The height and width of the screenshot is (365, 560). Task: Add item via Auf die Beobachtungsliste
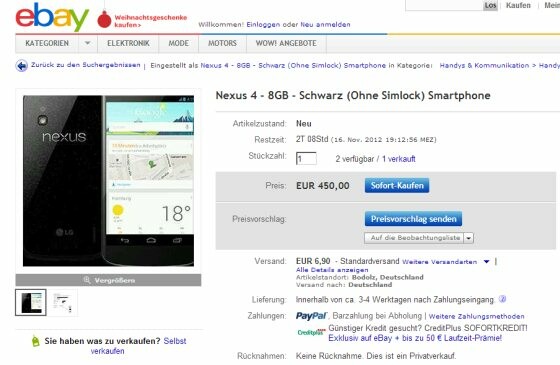(414, 238)
